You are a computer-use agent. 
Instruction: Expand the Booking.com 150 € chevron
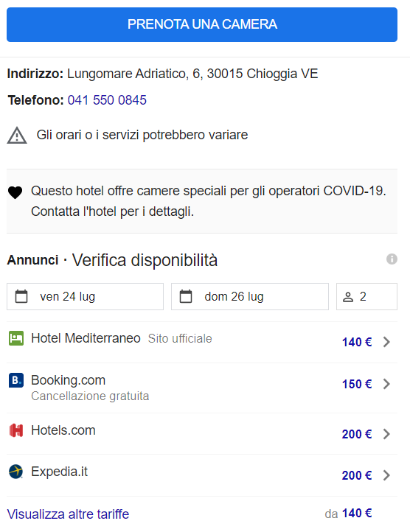386,384
